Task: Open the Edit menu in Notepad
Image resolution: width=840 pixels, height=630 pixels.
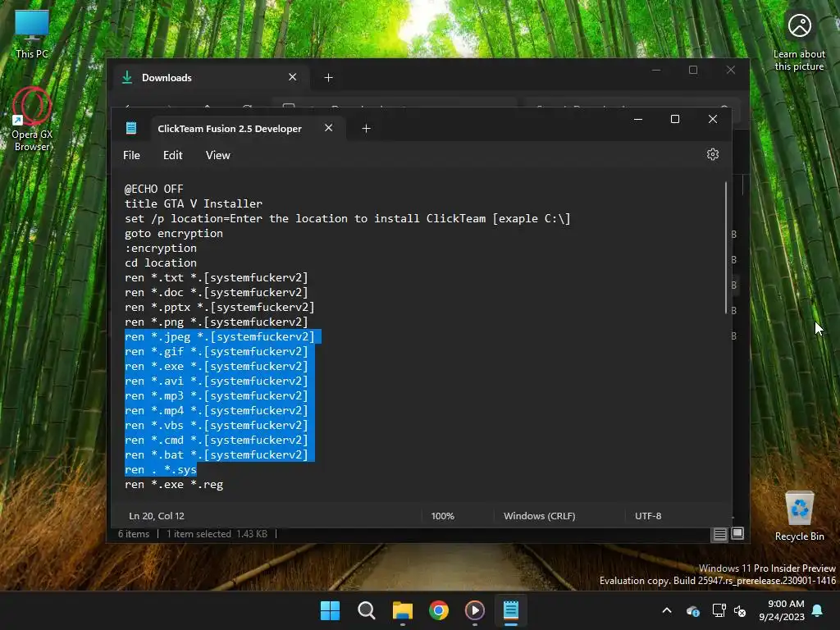Action: click(172, 155)
